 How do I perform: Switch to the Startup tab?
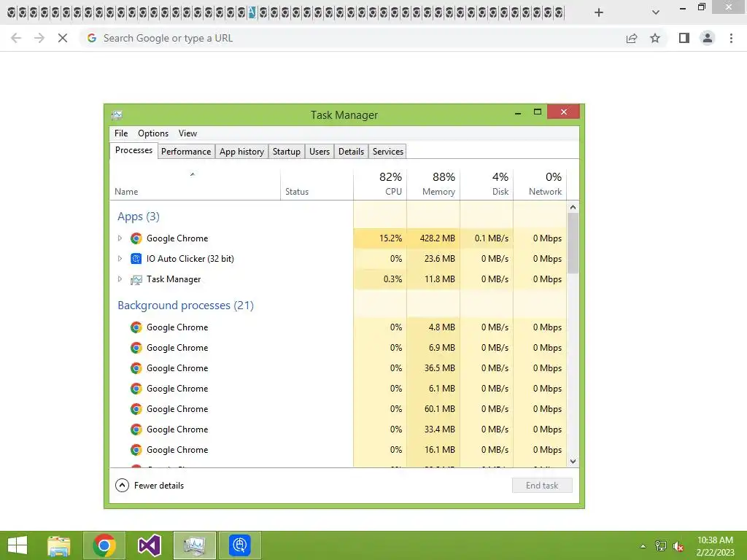click(286, 152)
